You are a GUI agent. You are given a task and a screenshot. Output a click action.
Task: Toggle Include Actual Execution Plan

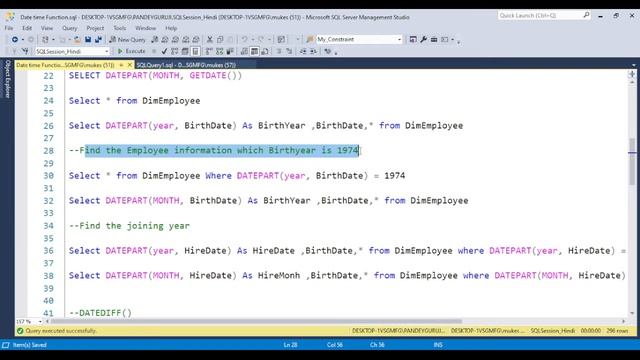pos(209,51)
